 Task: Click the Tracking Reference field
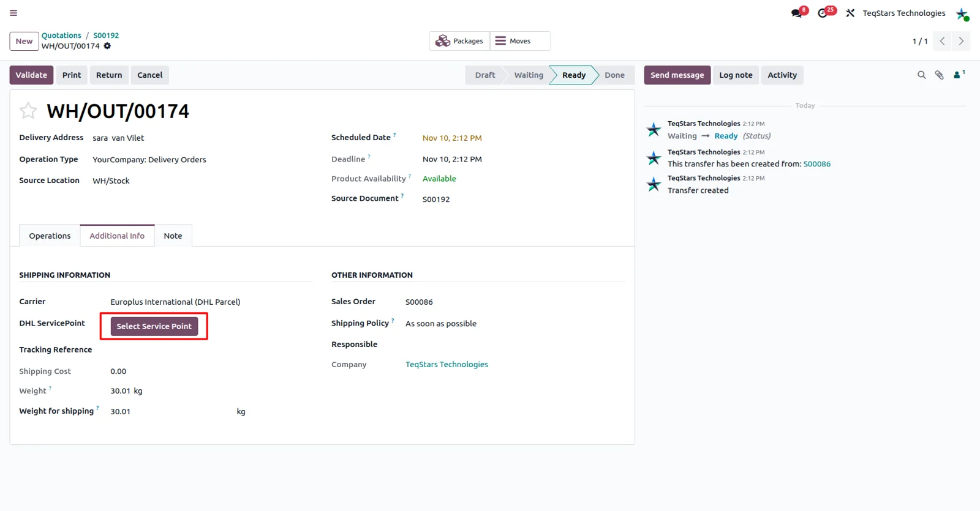[211, 350]
